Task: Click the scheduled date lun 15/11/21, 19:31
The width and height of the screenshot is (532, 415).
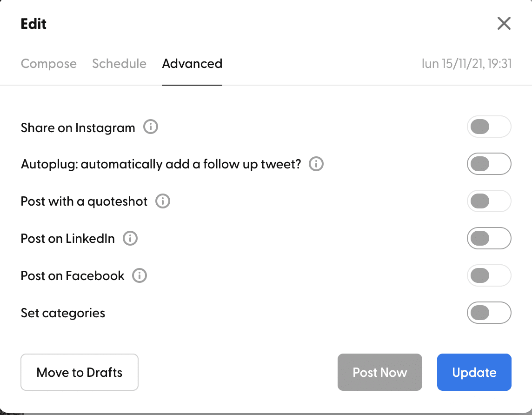Action: (x=466, y=64)
